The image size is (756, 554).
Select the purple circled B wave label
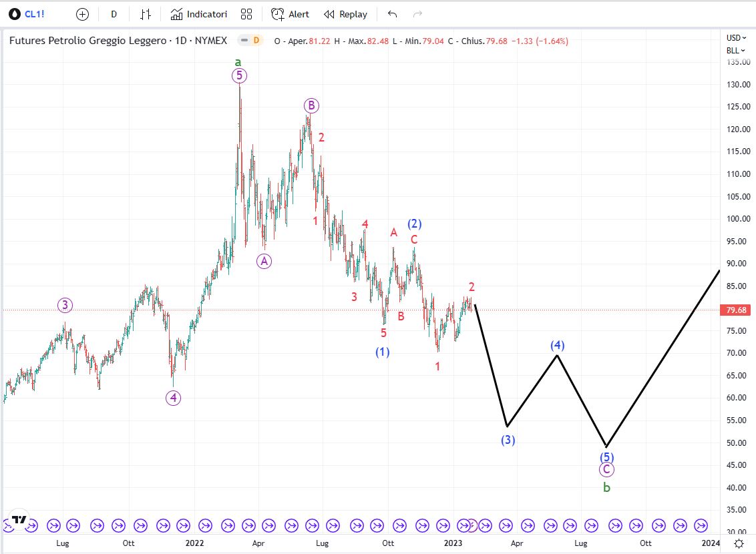pyautogui.click(x=311, y=105)
